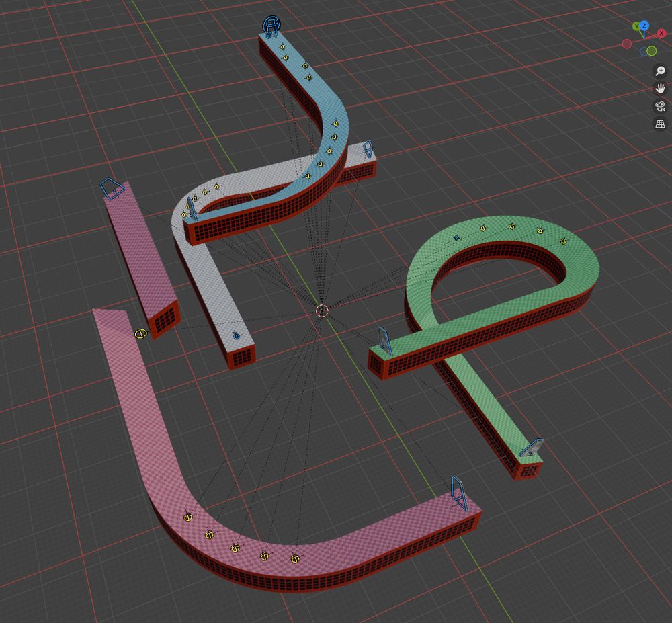The width and height of the screenshot is (672, 623).
Task: Click the red X axis gizmo handle
Action: pyautogui.click(x=661, y=33)
